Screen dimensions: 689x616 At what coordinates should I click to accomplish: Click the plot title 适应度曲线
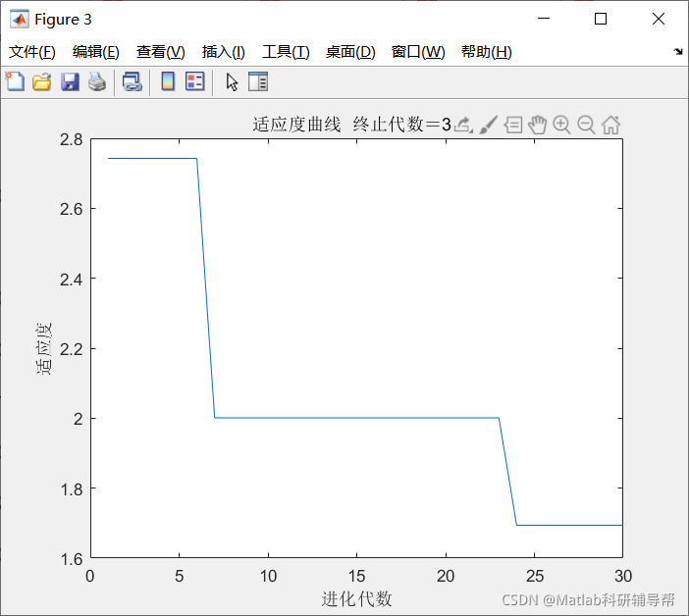click(x=296, y=125)
